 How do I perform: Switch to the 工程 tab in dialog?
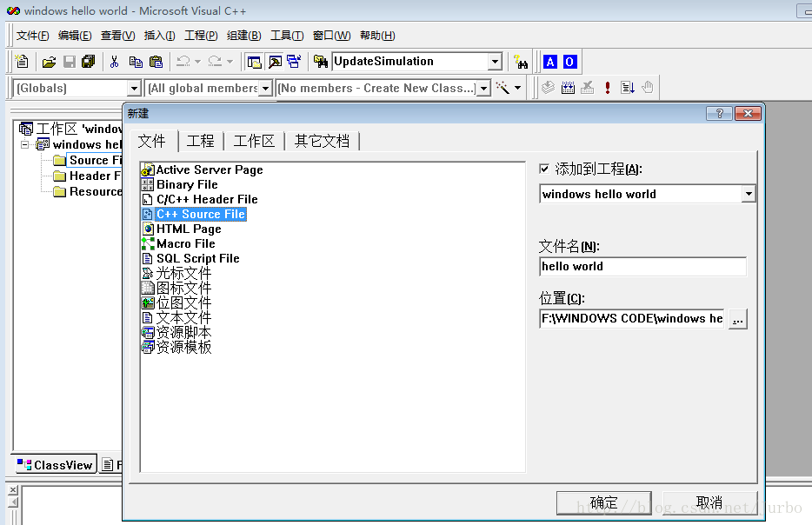[201, 141]
